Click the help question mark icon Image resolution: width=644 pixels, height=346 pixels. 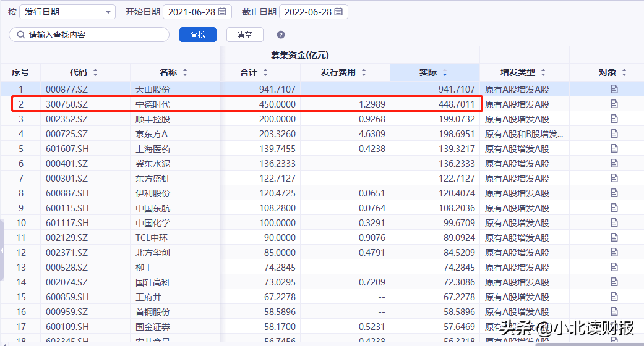tap(280, 35)
